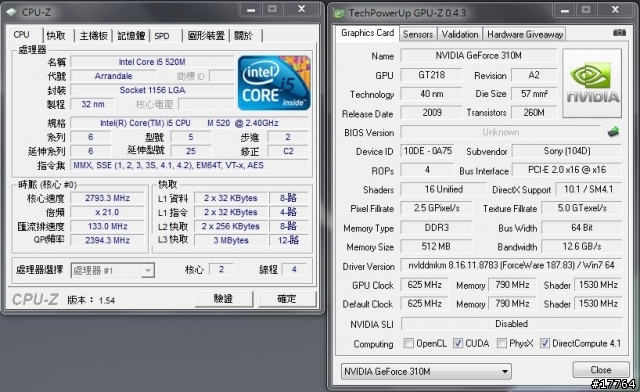Click the CPU-Z title bar icon
The height and width of the screenshot is (392, 640).
tap(12, 13)
